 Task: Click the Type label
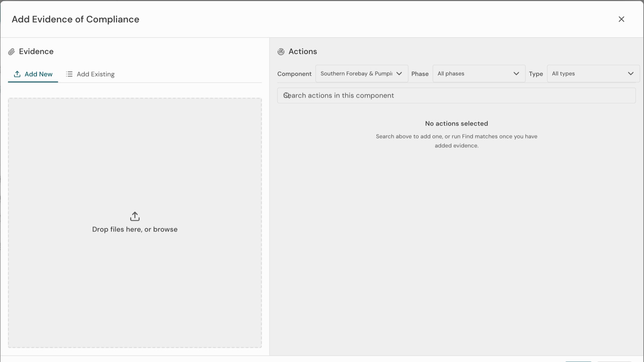pos(536,74)
